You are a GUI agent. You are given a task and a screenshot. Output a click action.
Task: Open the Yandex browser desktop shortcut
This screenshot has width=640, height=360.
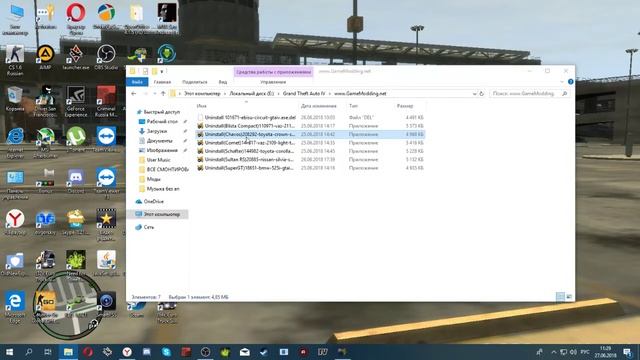point(15,222)
